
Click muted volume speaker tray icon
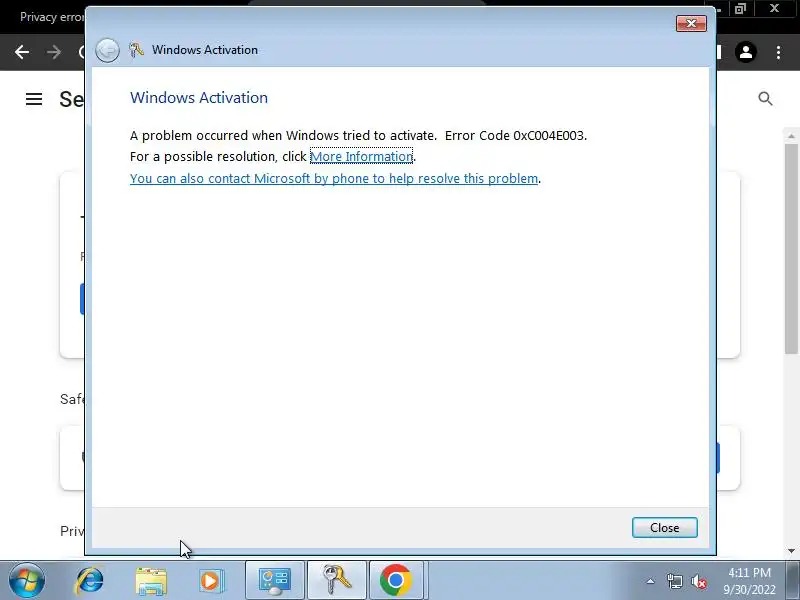(x=698, y=581)
